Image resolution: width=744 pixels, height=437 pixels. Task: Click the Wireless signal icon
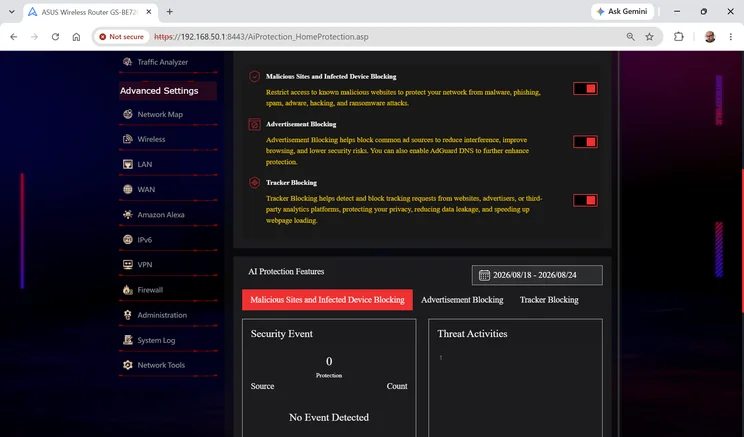pos(128,139)
